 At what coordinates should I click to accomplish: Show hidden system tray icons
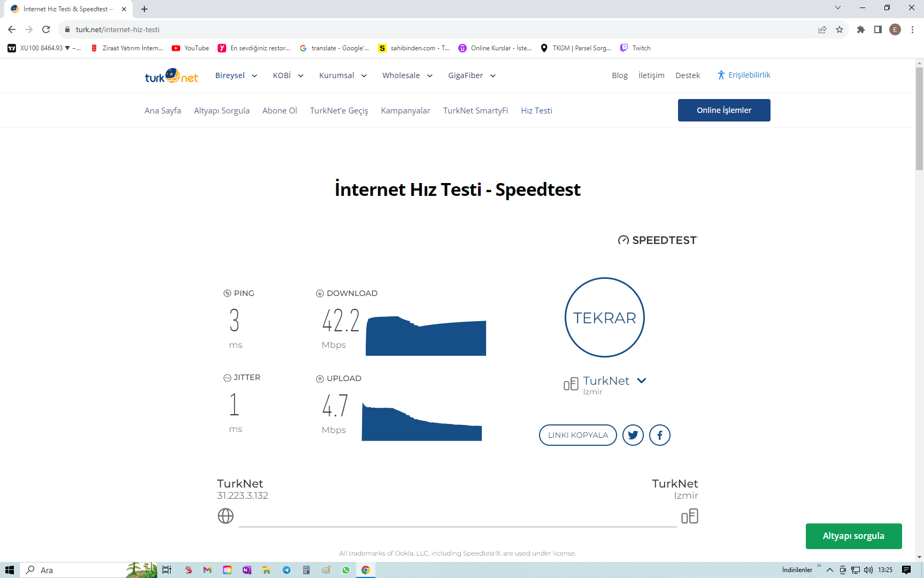(x=830, y=570)
